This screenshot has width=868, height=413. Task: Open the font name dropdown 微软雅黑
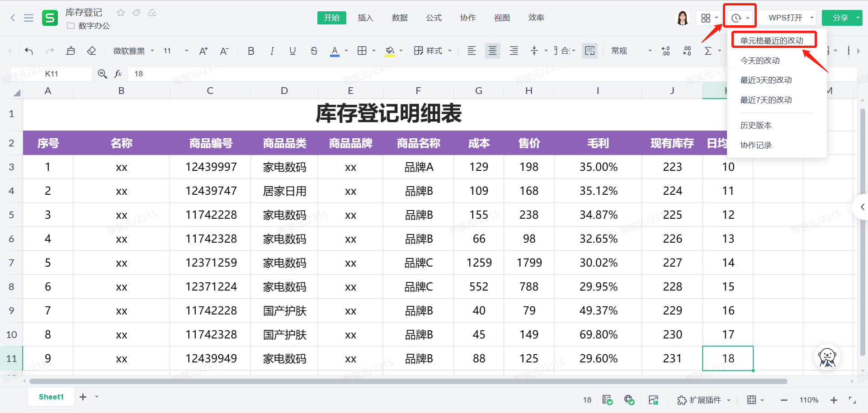(133, 51)
